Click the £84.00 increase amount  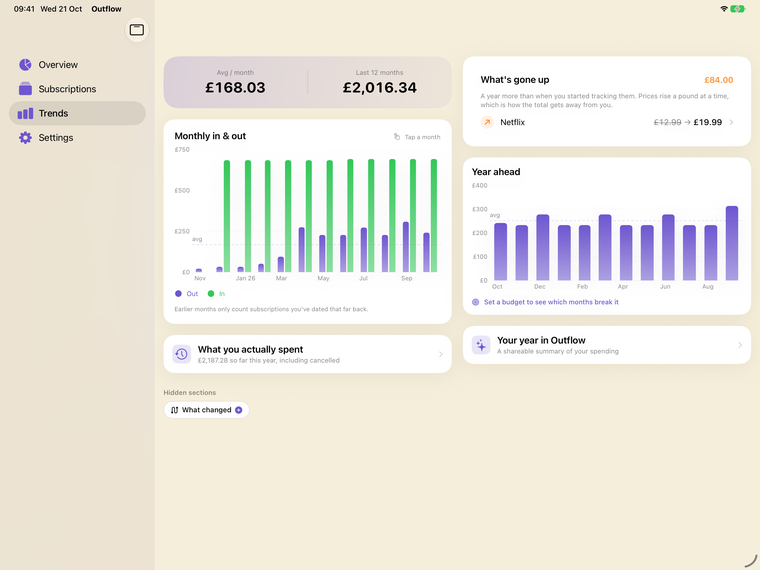click(x=718, y=80)
